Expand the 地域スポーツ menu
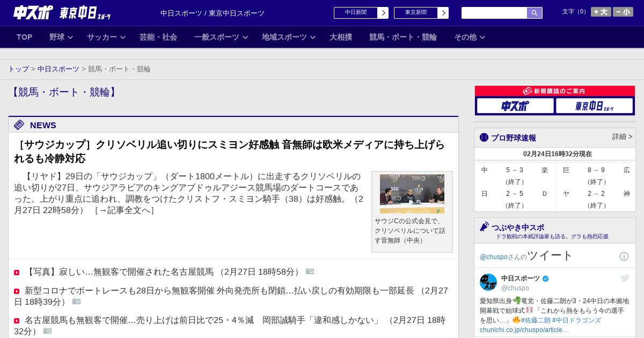Screen dimensions: 644x338 point(289,37)
